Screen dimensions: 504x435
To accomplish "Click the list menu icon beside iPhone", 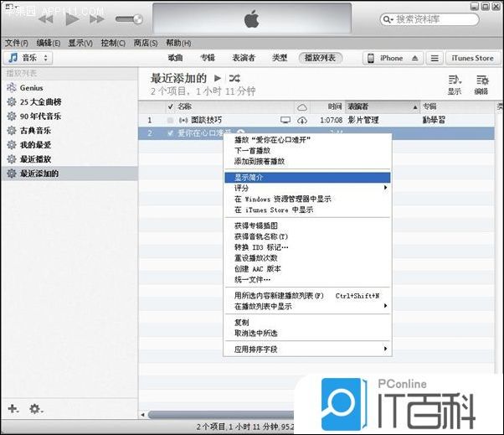I will point(435,58).
